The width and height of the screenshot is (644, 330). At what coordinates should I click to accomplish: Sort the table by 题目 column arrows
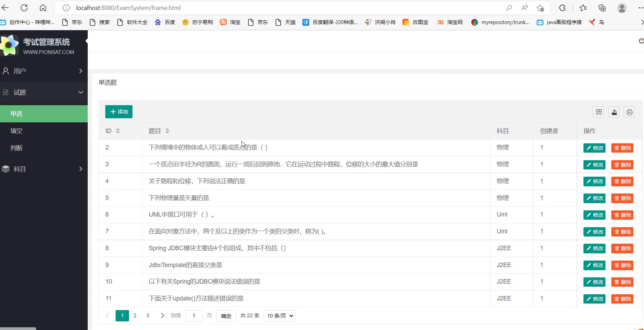tap(167, 131)
